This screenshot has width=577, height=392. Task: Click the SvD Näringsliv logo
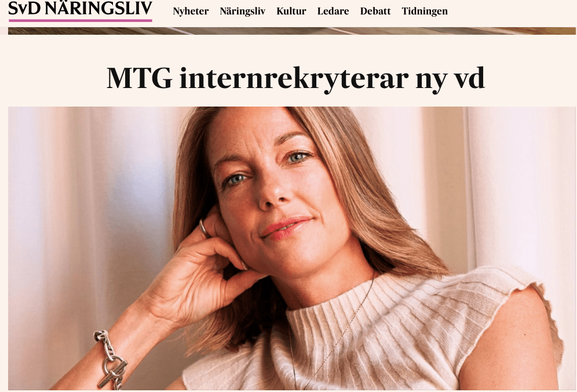(80, 10)
